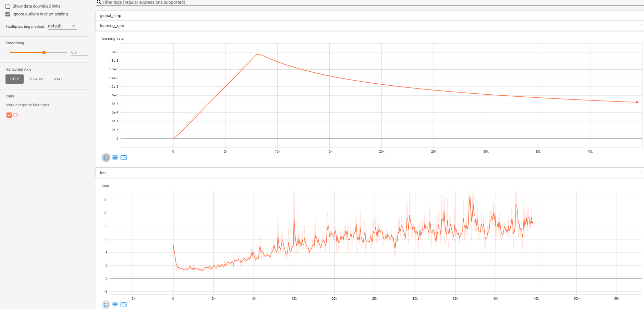Expand the loss chart to fullscreen

[106, 305]
